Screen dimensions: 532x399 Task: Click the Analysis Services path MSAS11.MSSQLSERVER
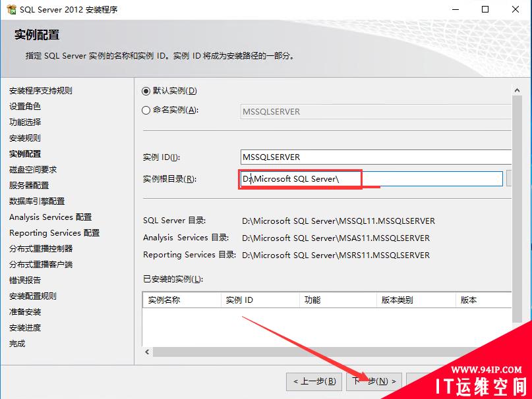click(336, 238)
